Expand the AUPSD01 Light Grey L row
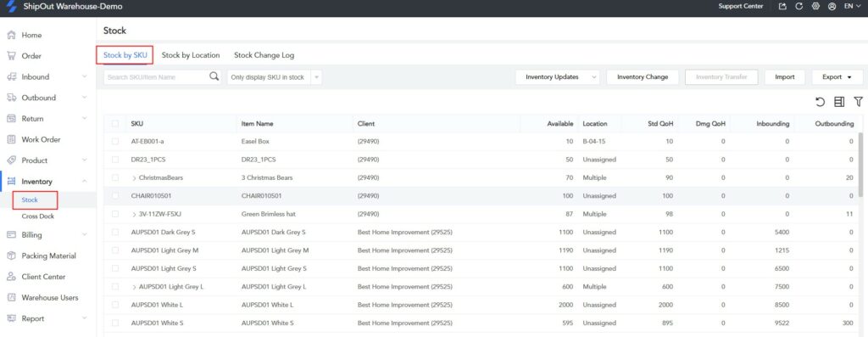 tap(135, 287)
